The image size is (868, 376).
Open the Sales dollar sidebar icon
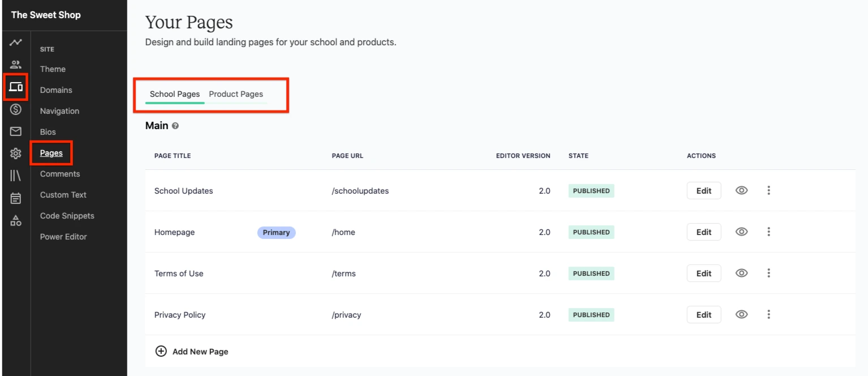pyautogui.click(x=16, y=109)
